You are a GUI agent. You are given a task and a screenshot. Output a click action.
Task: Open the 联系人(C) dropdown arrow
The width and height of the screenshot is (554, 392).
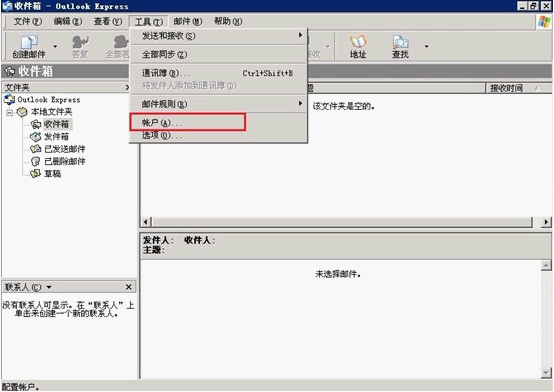[x=49, y=287]
